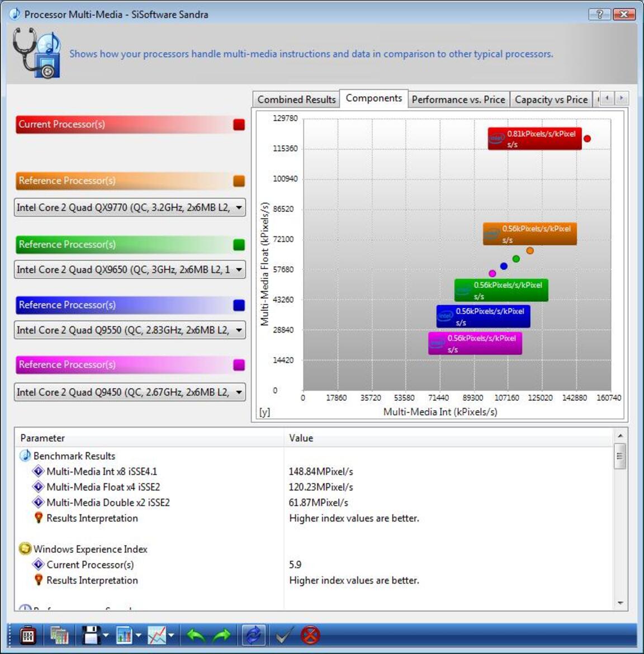Click the title bar music note icon
Image resolution: width=644 pixels, height=654 pixels.
[15, 14]
